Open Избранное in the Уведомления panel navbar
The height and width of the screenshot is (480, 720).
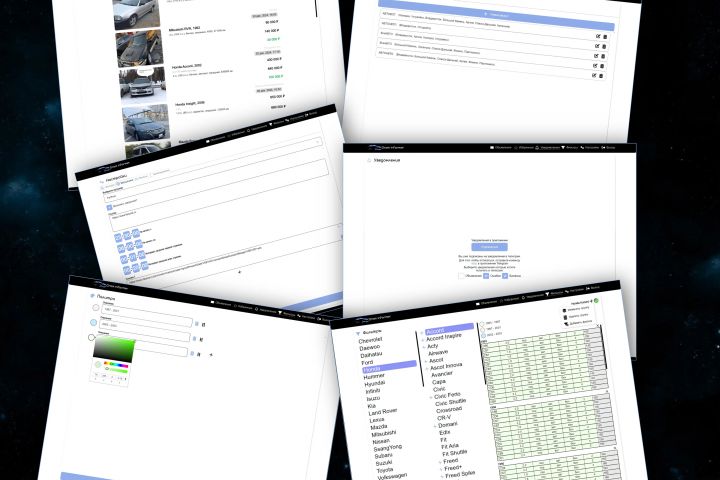tap(524, 147)
